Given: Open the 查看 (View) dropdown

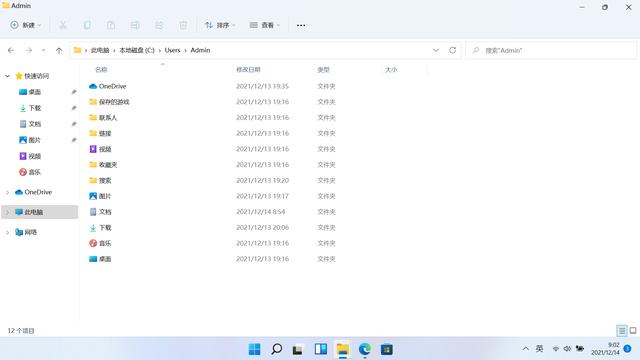Looking at the screenshot, I should pos(264,25).
